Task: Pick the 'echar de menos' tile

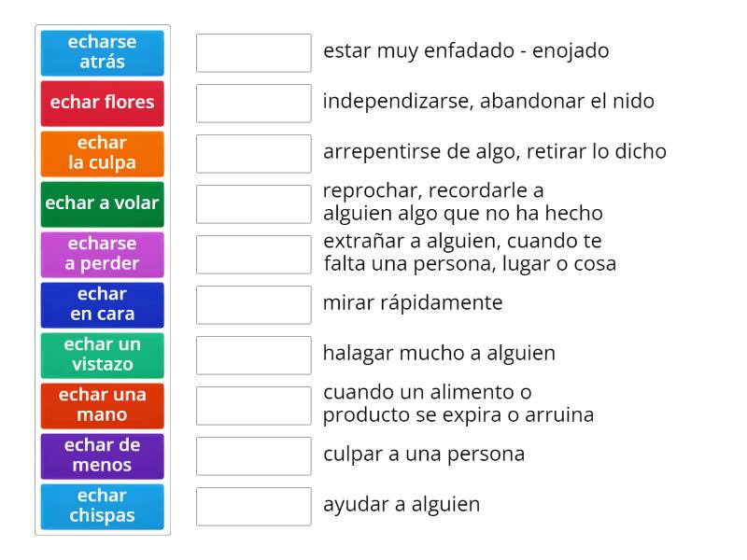Action: pyautogui.click(x=103, y=456)
